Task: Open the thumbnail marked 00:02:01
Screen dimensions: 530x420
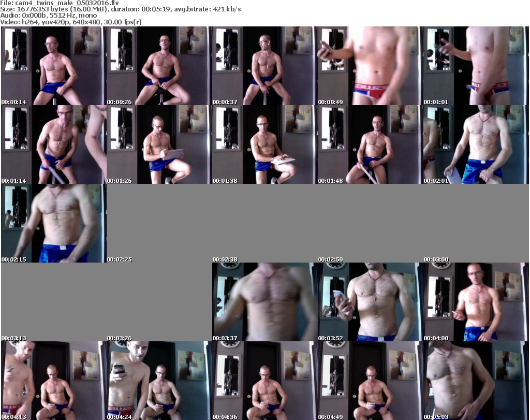Action: pyautogui.click(x=476, y=144)
